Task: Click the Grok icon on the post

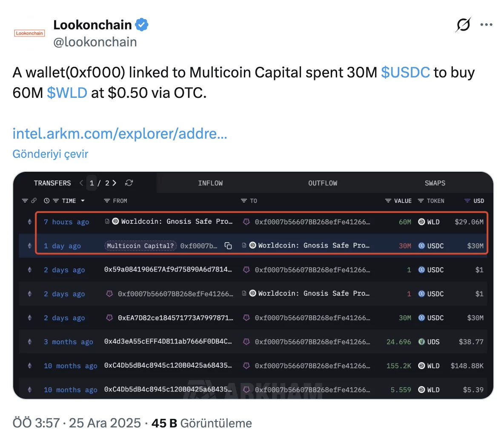Action: click(x=463, y=25)
